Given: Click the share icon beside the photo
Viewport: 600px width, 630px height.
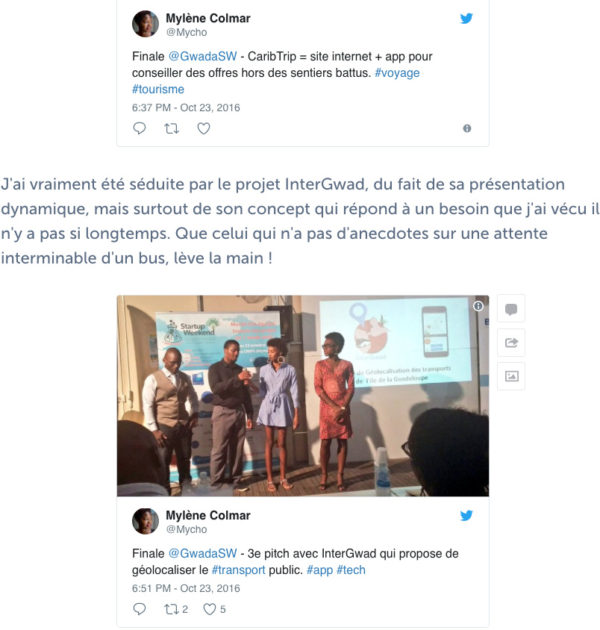Looking at the screenshot, I should (x=511, y=343).
